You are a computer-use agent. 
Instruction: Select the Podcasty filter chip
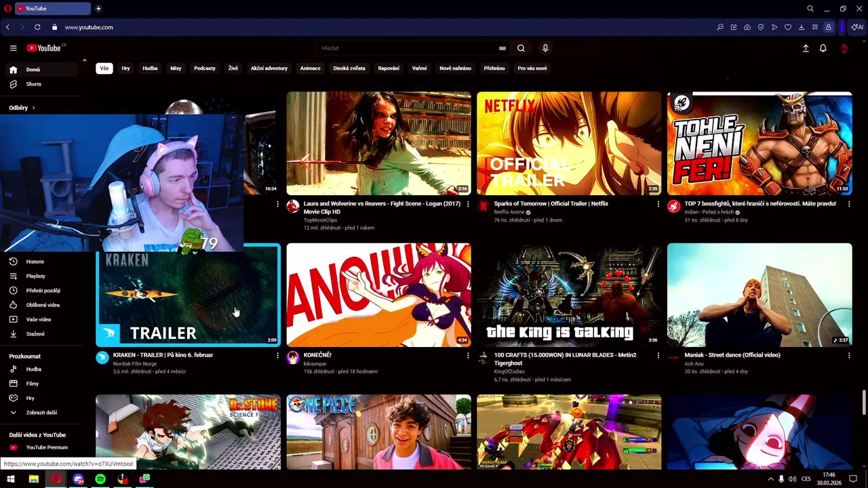pyautogui.click(x=205, y=68)
